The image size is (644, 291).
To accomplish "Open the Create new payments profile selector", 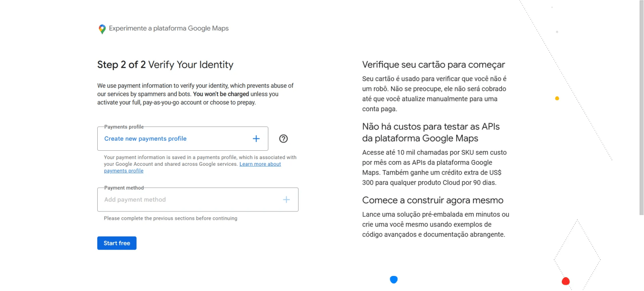I will pyautogui.click(x=182, y=138).
